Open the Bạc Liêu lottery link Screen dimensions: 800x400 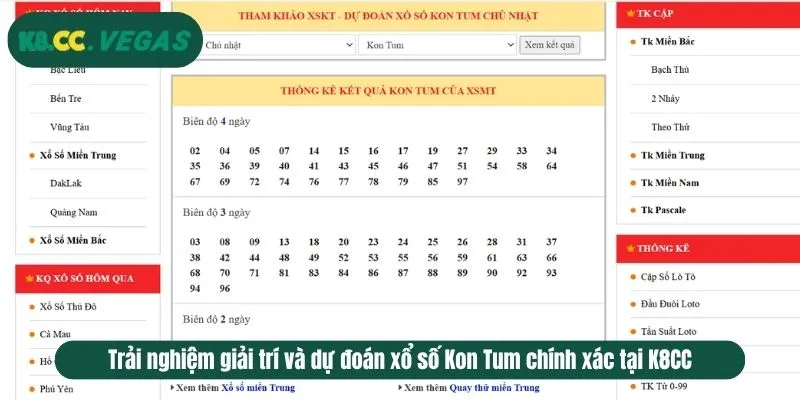68,70
